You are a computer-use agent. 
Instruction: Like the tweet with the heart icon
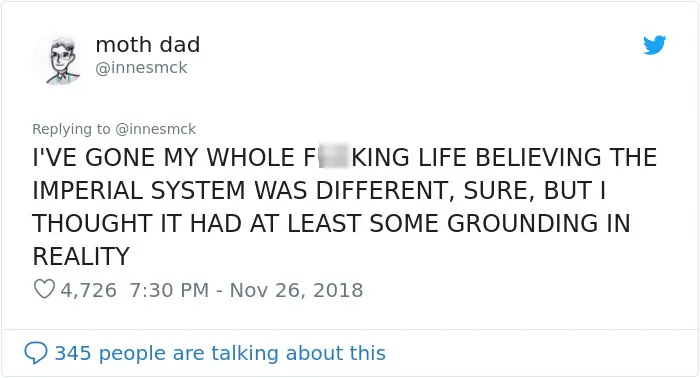tap(44, 289)
